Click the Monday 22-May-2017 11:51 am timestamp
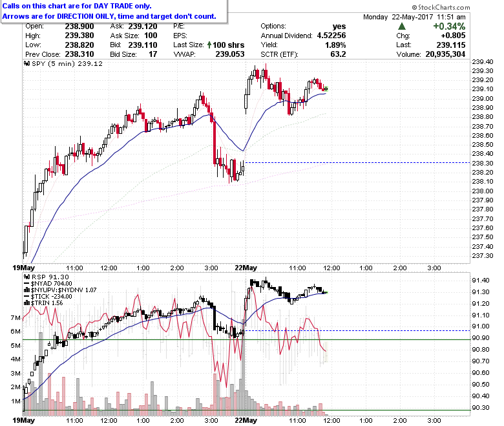Screen dimensions: 504x426 pyautogui.click(x=414, y=17)
